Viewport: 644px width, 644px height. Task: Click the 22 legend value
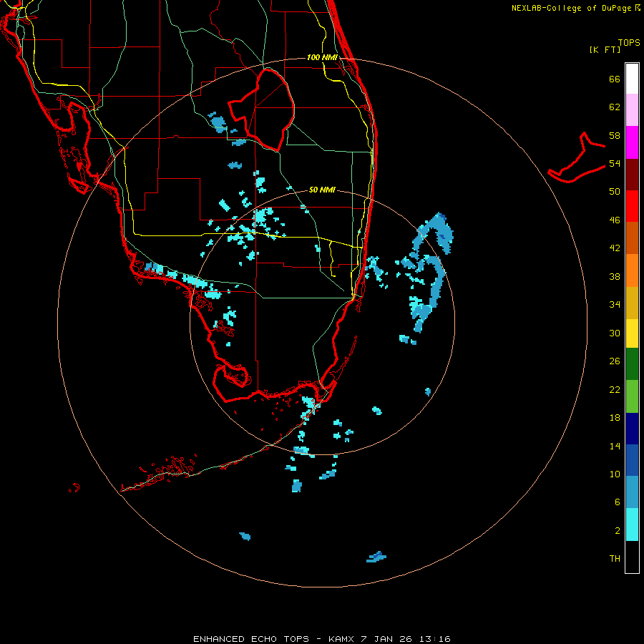pos(615,389)
